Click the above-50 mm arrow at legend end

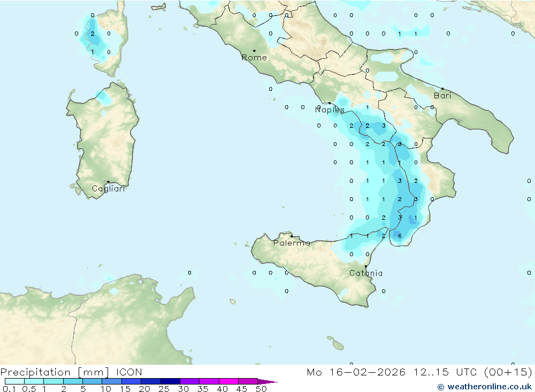(267, 381)
